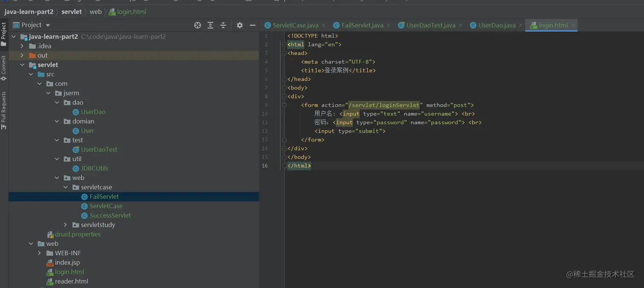The width and height of the screenshot is (644, 288).
Task: Open the Project tool window stripe
Action: tap(4, 34)
